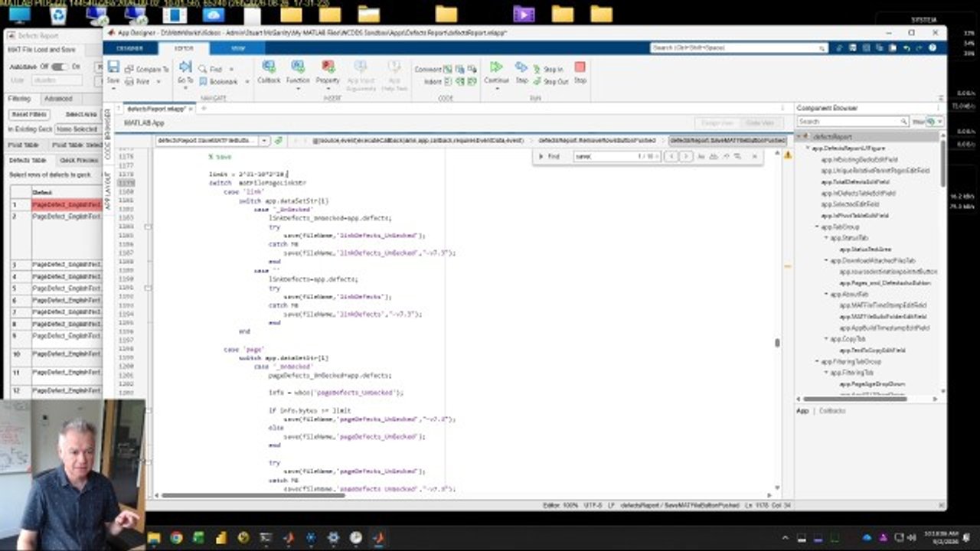Click the Component Browser search field

(851, 122)
